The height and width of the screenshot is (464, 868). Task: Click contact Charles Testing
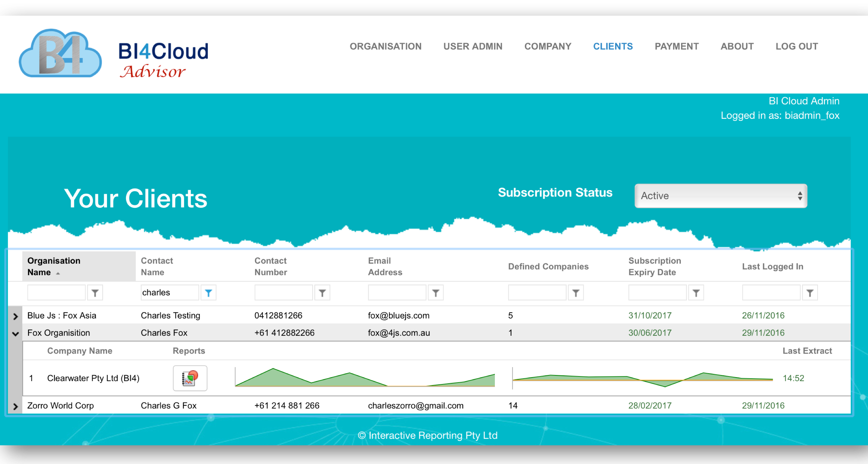pyautogui.click(x=171, y=316)
